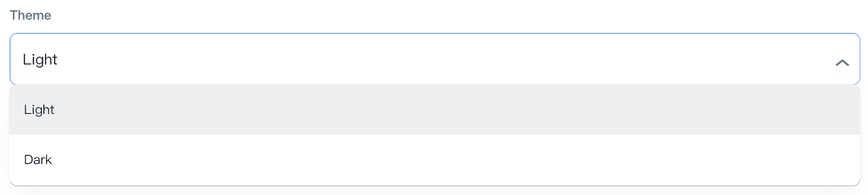Click the selected value Light in field
The width and height of the screenshot is (868, 195).
40,60
